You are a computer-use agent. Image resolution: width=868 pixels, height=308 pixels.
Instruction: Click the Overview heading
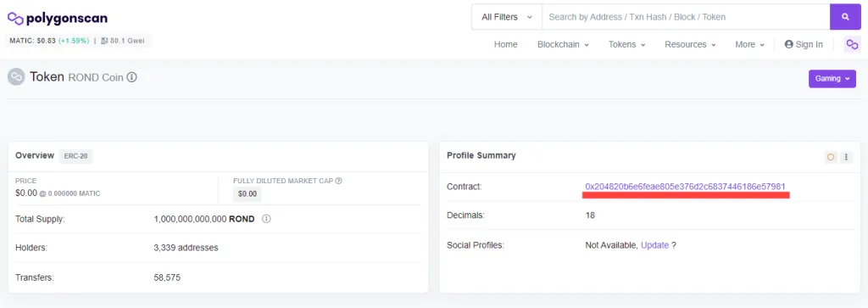(x=35, y=155)
